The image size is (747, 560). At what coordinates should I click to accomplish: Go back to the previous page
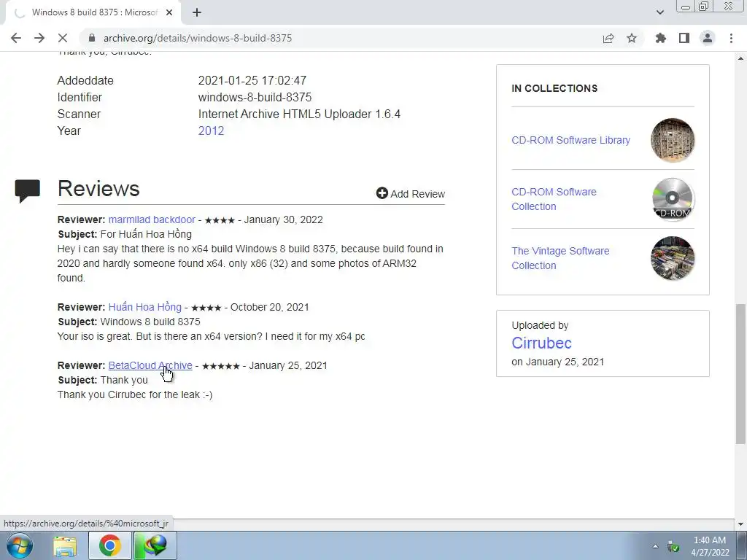pos(16,38)
